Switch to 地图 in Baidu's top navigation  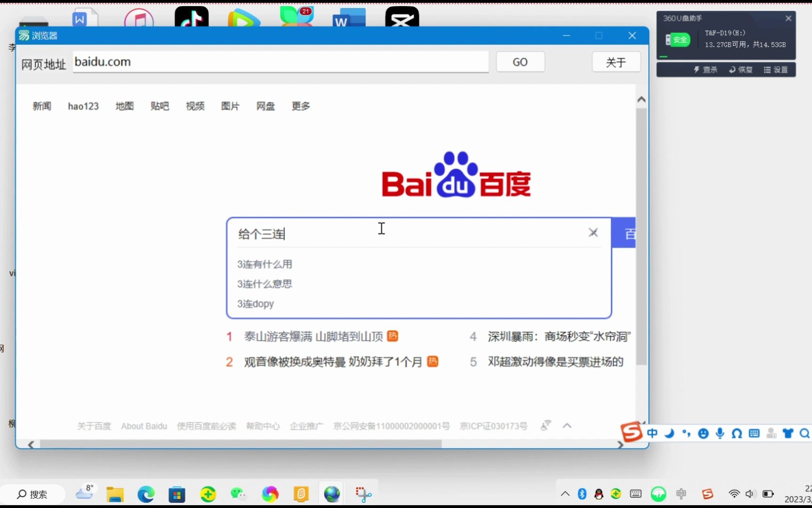125,106
